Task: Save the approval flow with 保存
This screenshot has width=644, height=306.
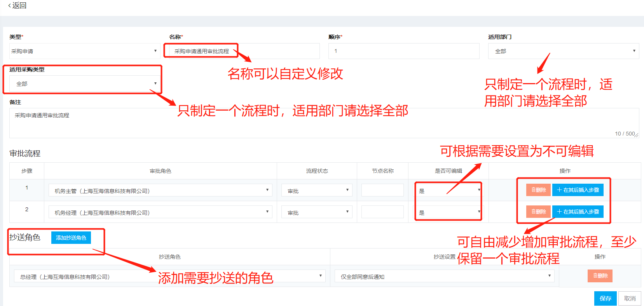Action: [606, 298]
